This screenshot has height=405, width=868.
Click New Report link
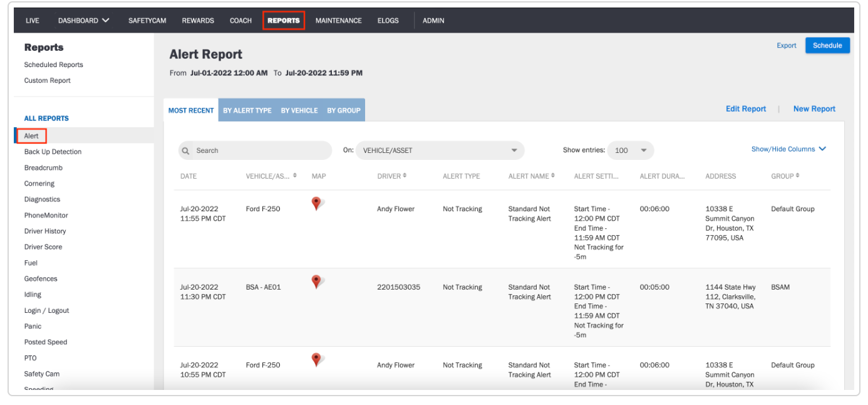click(814, 109)
